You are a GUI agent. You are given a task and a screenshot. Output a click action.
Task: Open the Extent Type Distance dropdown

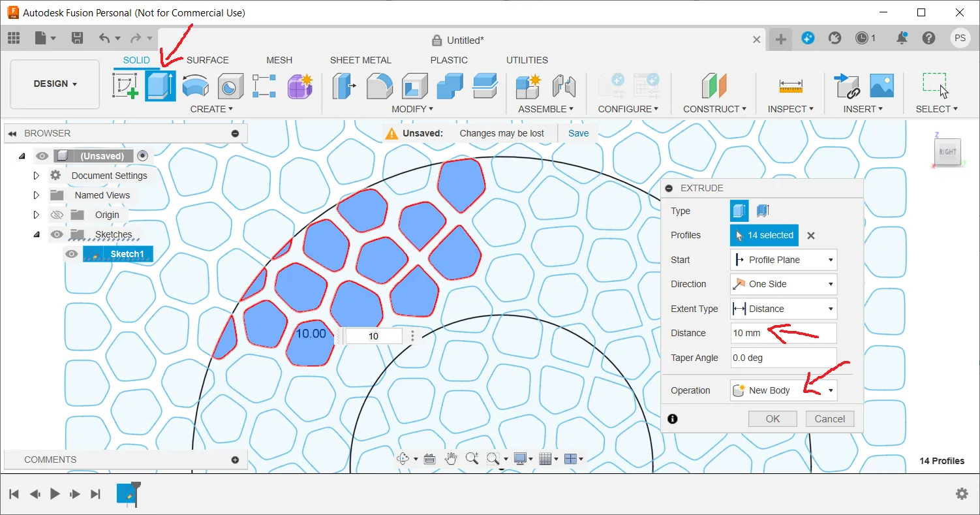784,309
